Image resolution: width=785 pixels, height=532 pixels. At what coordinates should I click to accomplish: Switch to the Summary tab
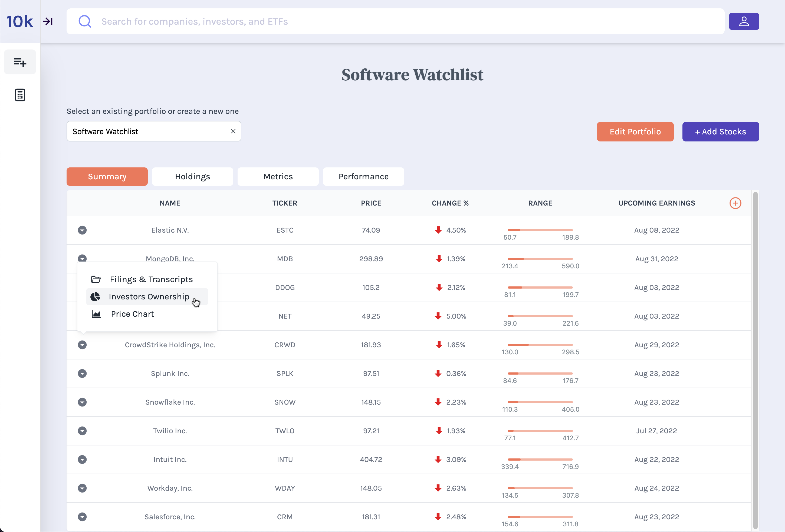click(x=107, y=177)
